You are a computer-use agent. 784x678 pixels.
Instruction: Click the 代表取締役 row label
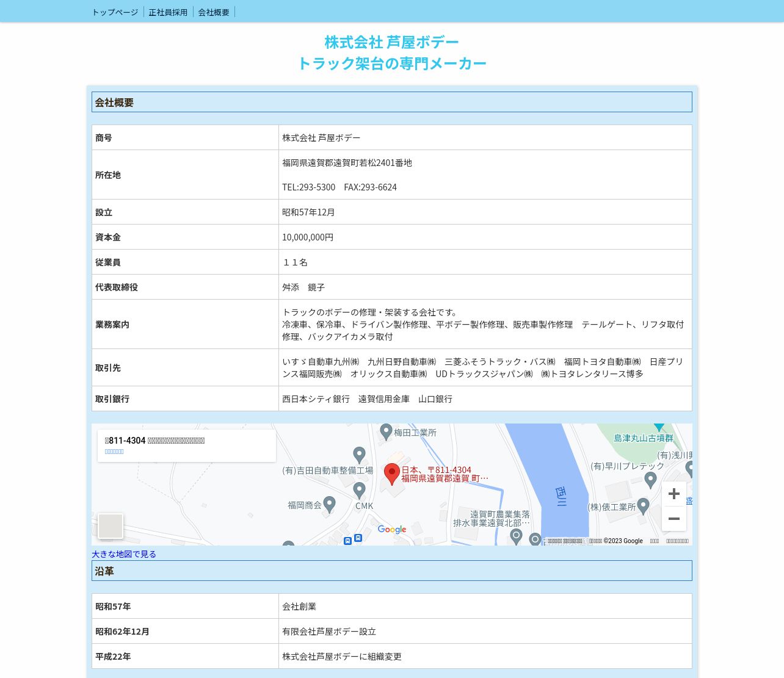(117, 287)
